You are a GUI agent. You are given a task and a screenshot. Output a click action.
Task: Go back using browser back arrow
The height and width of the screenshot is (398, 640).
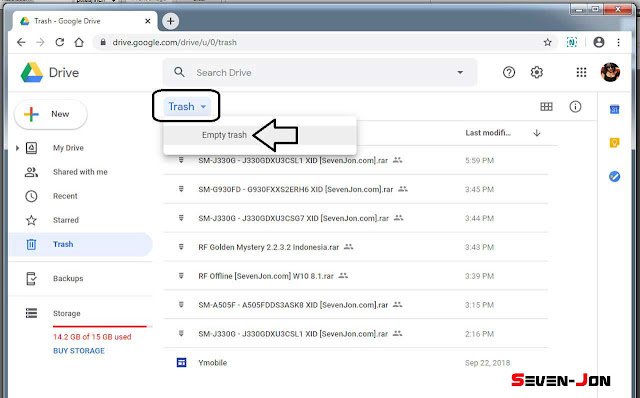21,42
